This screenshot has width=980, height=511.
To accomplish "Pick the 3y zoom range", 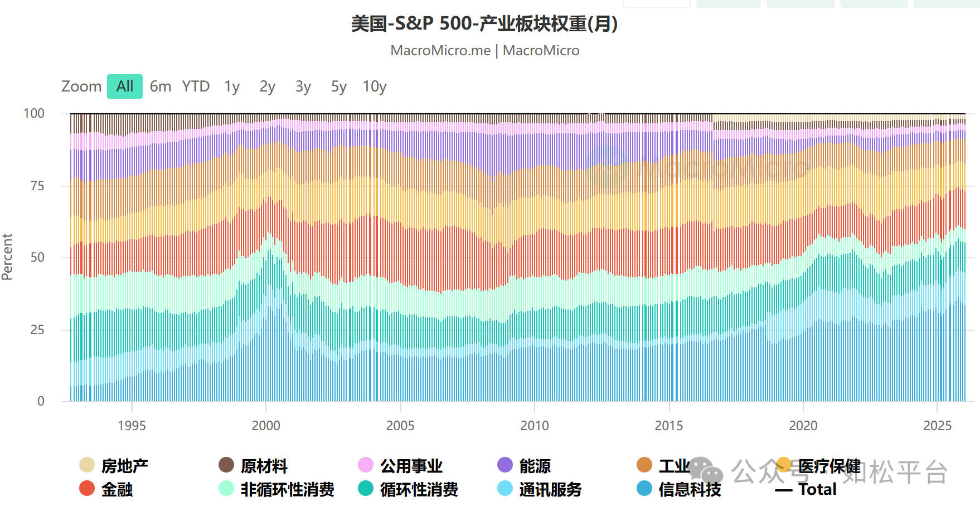I will click(x=303, y=86).
